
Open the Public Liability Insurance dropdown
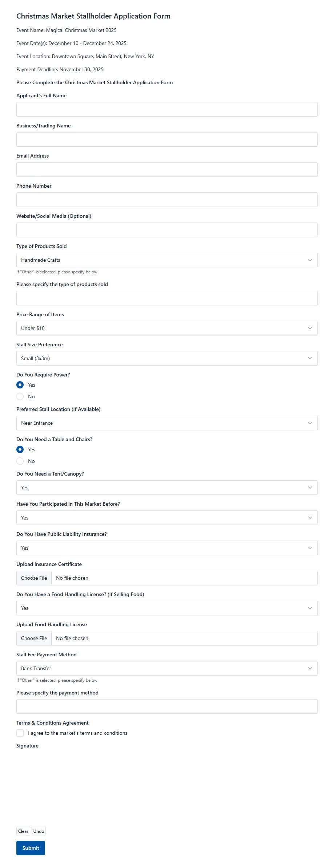coord(167,548)
